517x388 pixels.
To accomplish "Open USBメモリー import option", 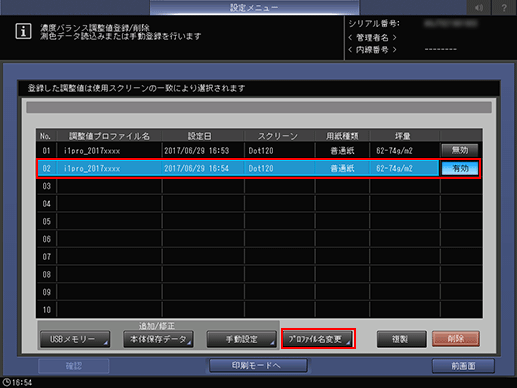I will pyautogui.click(x=75, y=339).
